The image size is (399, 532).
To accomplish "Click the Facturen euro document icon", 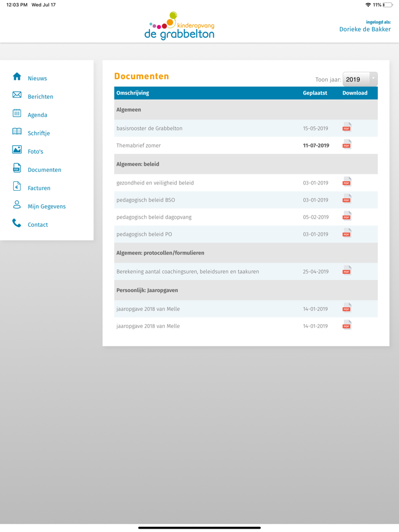I will [x=17, y=186].
